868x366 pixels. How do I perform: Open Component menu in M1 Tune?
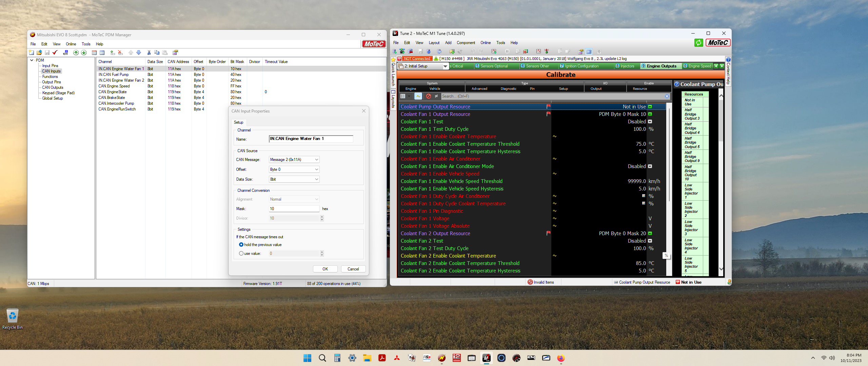466,43
